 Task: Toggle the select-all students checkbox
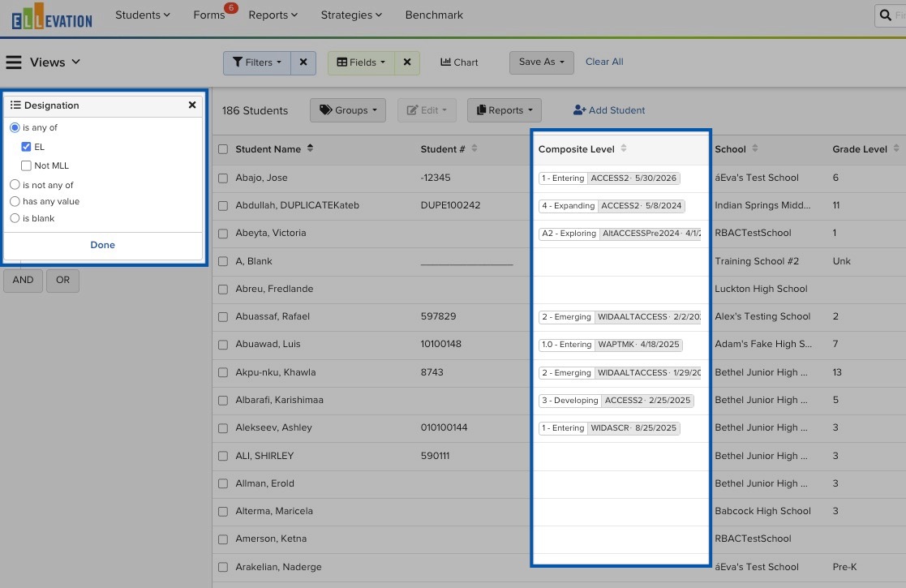[x=223, y=149]
